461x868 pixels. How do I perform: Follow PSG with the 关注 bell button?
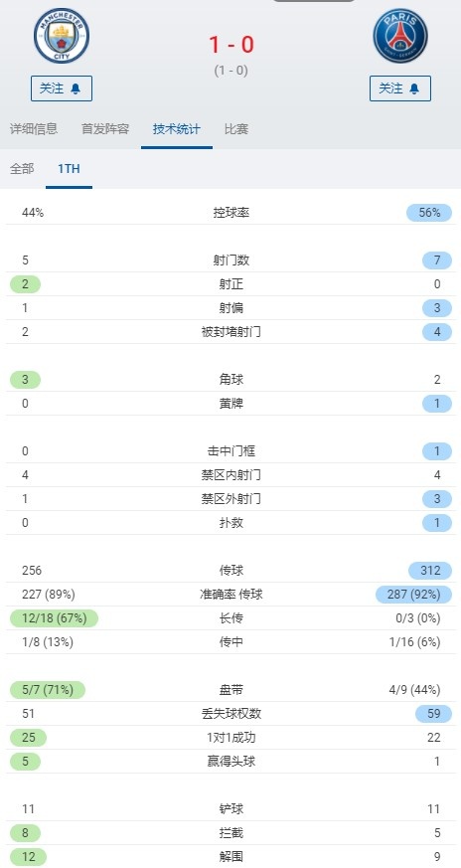click(400, 88)
